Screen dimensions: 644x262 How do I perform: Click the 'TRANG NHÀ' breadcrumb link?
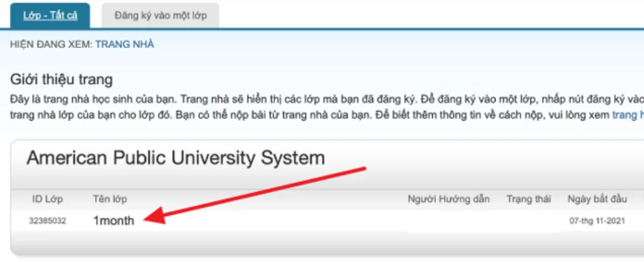tap(125, 45)
